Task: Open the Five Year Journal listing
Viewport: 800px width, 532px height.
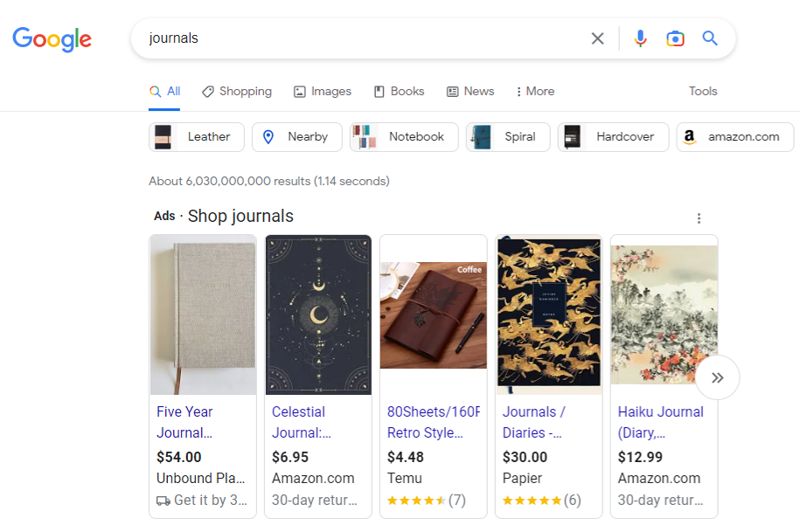Action: 184,422
